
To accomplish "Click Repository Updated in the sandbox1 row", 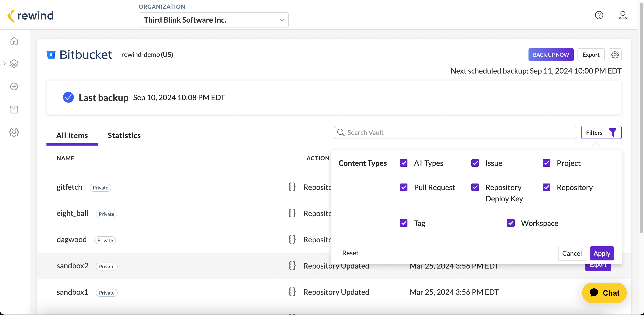I will [336, 292].
